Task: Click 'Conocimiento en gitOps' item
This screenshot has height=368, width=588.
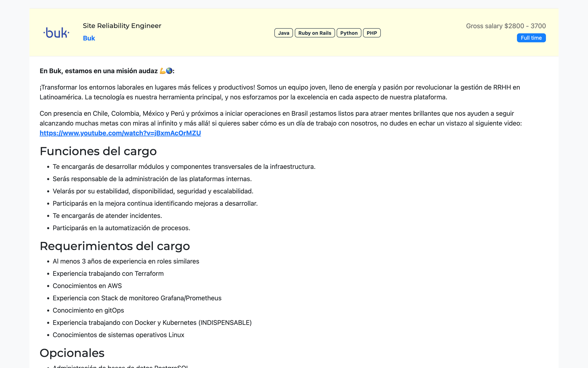Action: click(x=88, y=311)
